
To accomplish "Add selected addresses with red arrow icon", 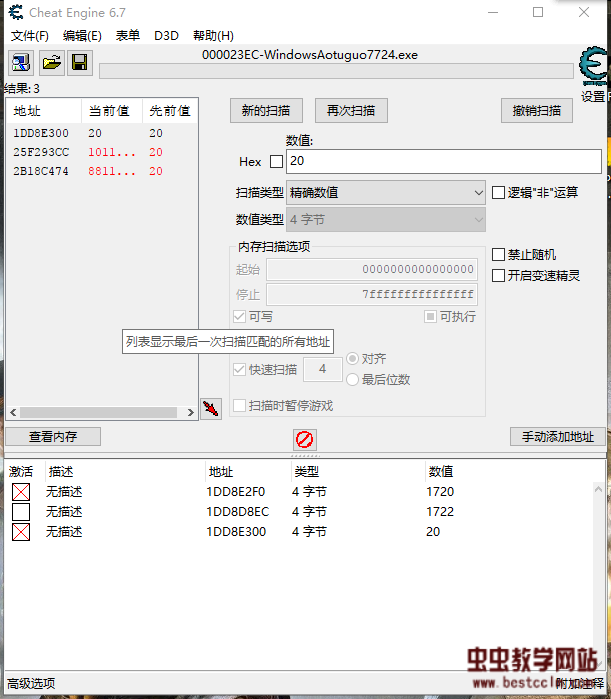I will (x=211, y=408).
